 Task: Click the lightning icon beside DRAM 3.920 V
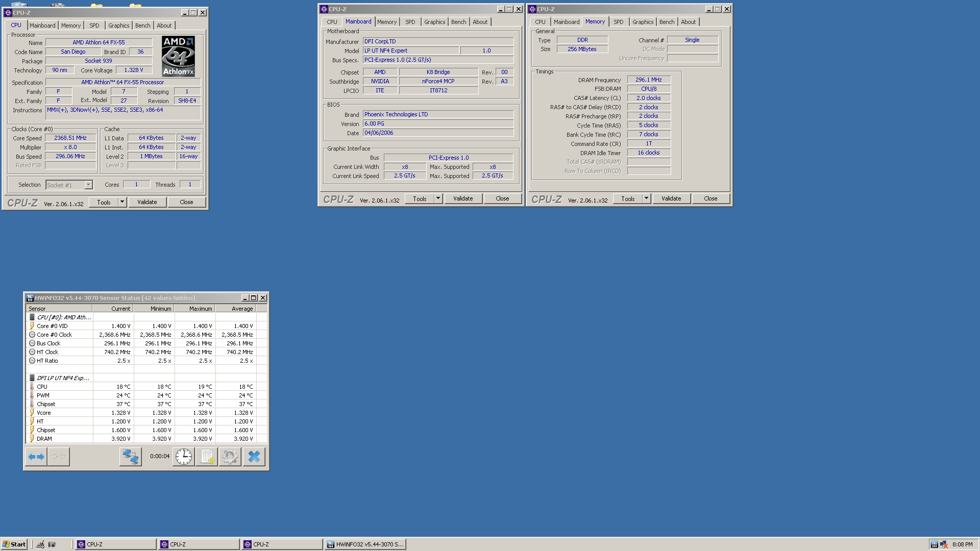tap(32, 439)
